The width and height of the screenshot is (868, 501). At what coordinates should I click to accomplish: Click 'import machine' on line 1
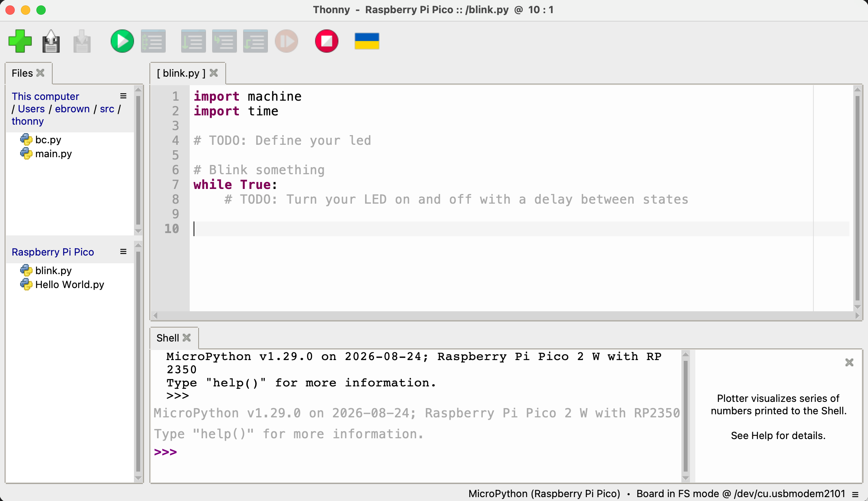pos(247,96)
